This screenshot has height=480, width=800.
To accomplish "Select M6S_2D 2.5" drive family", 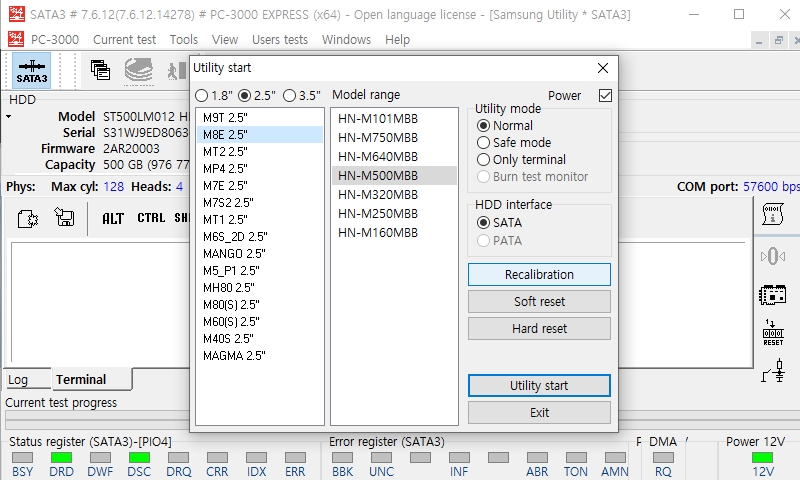I will pos(260,237).
